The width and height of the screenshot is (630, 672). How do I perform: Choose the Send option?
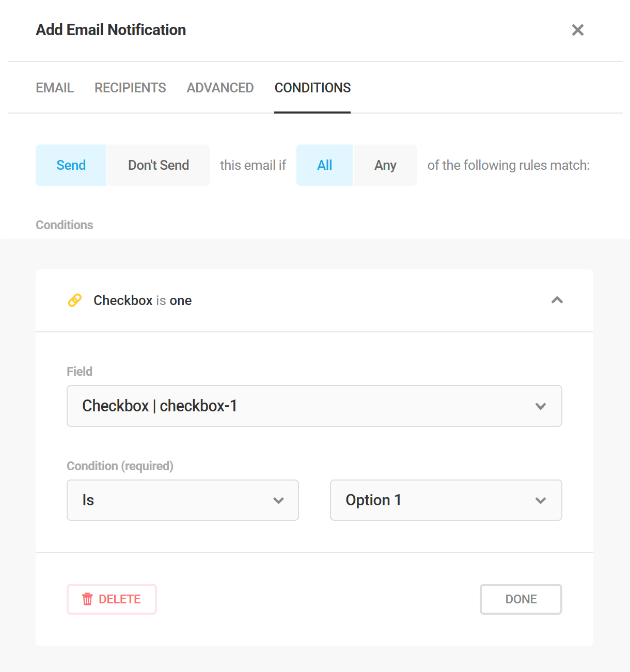click(71, 165)
